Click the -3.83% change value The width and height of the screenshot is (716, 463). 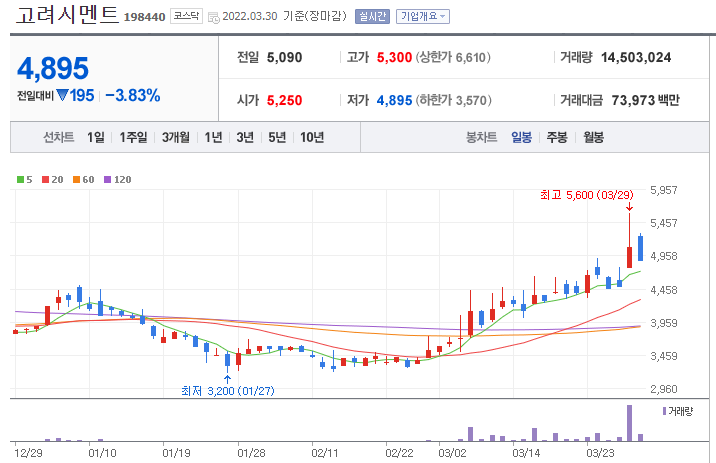tap(133, 95)
